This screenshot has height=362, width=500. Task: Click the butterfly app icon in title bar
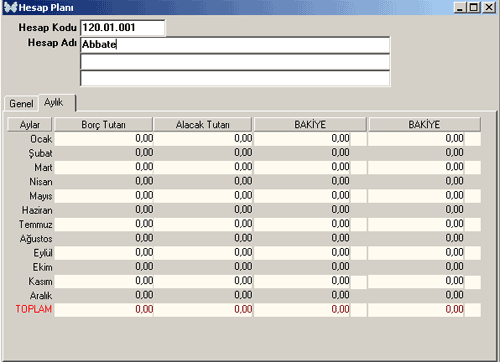click(x=10, y=7)
